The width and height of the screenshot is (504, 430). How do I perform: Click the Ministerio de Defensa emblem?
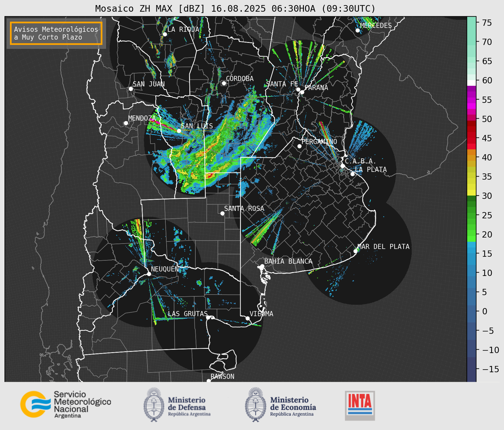154,405
